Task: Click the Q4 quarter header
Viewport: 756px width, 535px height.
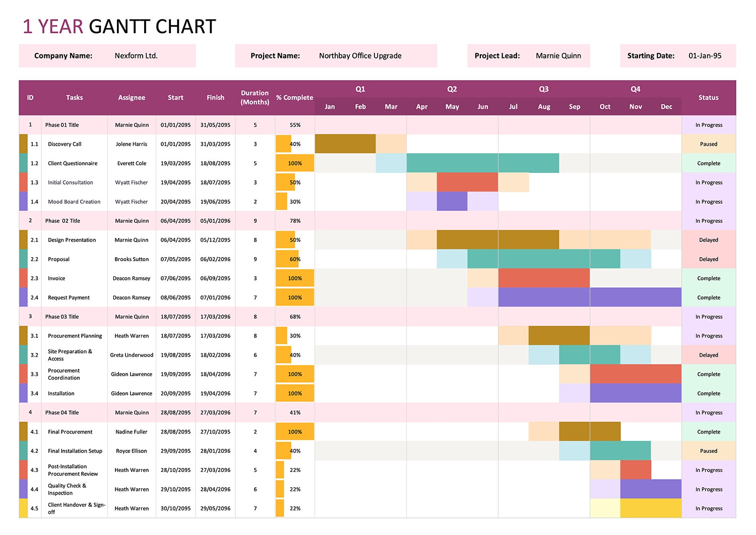Action: (635, 89)
